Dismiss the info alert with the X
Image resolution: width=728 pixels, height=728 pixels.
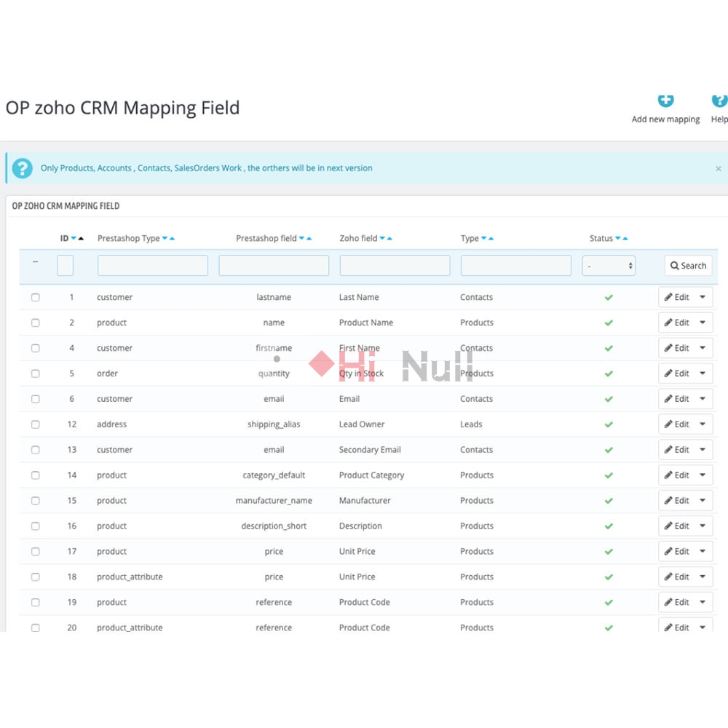click(719, 169)
